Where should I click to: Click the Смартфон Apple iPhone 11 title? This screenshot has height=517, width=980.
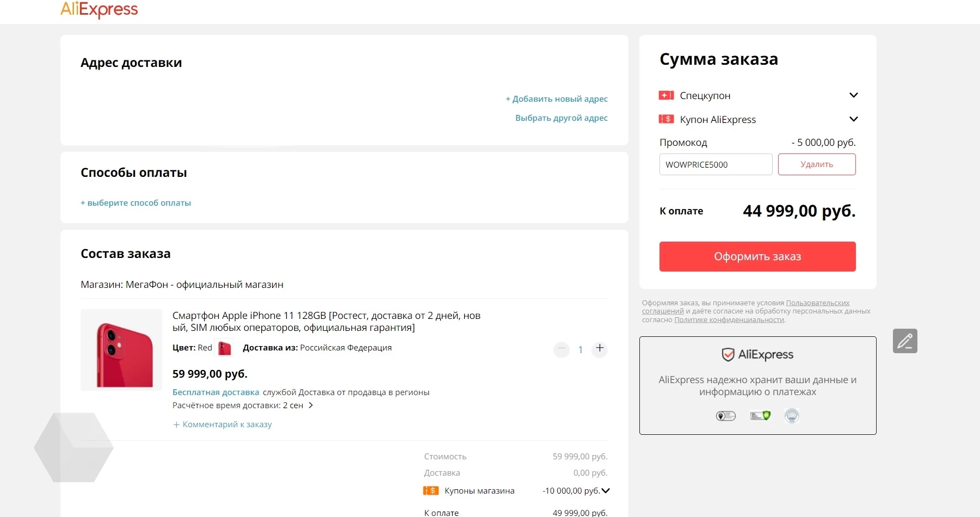pos(326,322)
